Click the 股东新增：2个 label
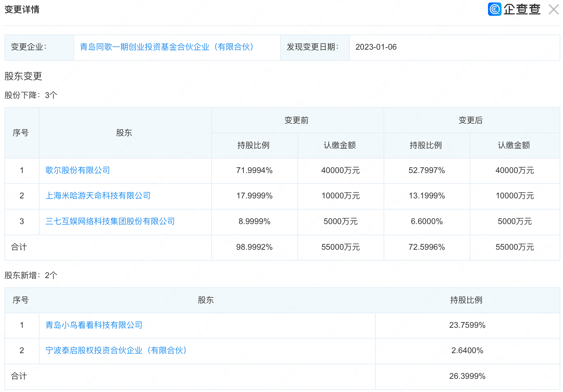Screen dimensions: 563x392 [x=31, y=275]
